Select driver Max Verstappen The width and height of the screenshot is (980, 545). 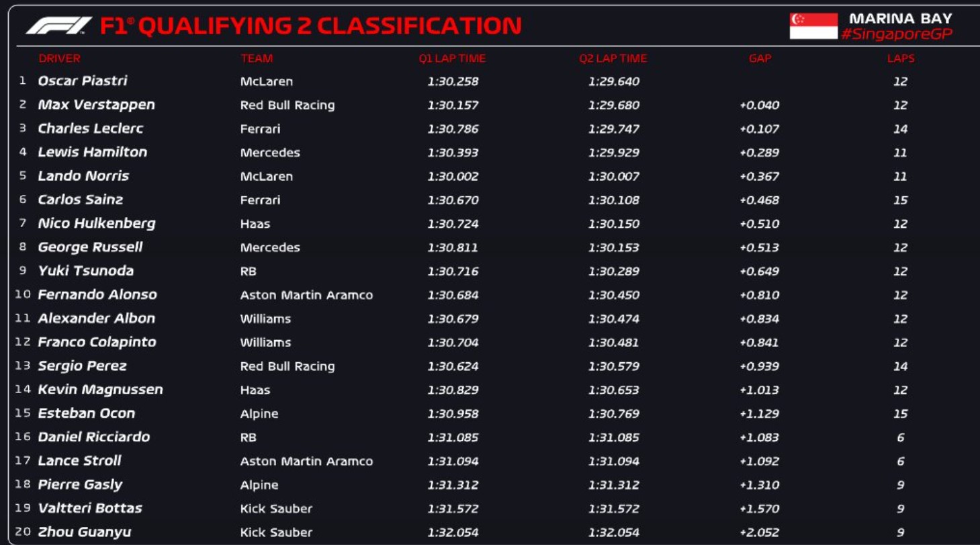(x=96, y=105)
